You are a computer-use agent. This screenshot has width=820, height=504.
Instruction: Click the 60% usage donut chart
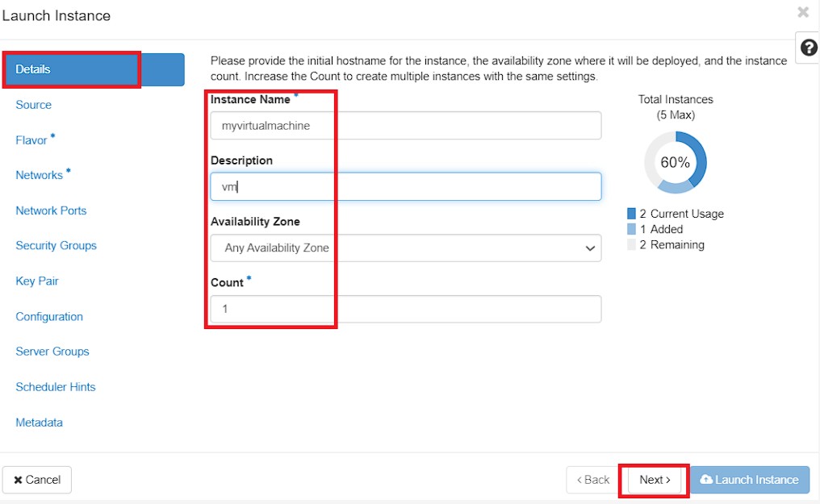[676, 162]
